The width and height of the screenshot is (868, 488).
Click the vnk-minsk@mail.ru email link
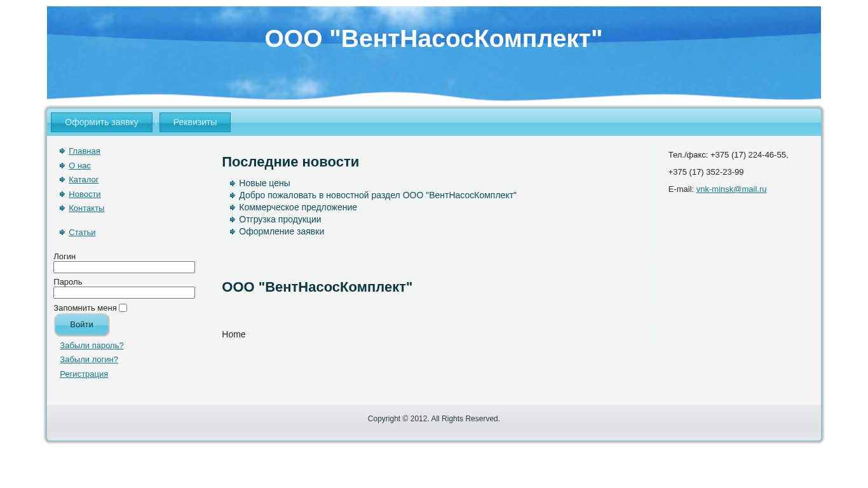(731, 189)
